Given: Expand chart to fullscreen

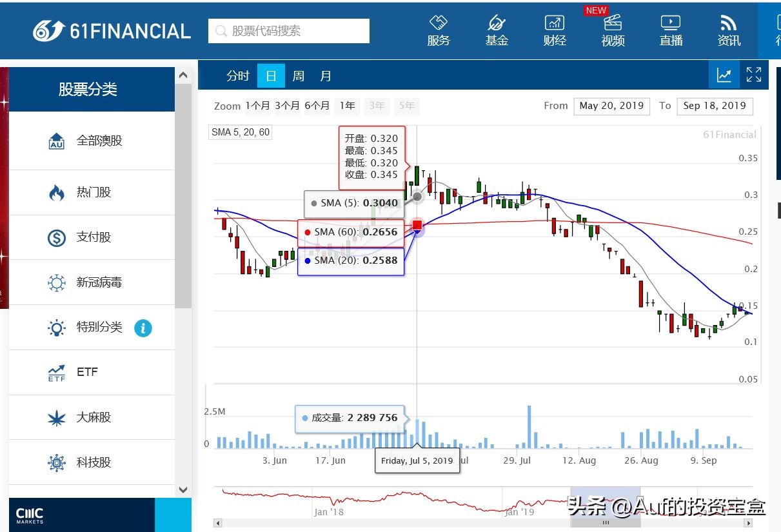Looking at the screenshot, I should point(754,75).
